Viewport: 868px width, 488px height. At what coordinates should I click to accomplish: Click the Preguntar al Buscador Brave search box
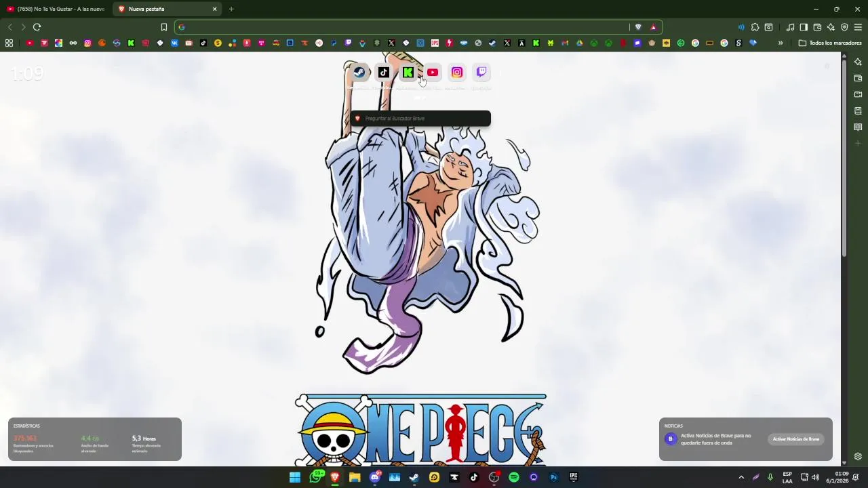point(420,119)
